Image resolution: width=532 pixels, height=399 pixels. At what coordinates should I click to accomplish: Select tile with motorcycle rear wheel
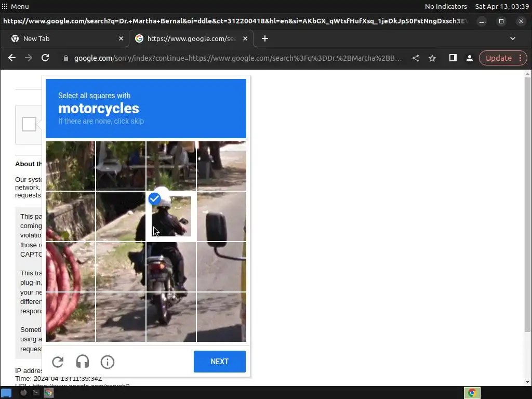click(171, 317)
